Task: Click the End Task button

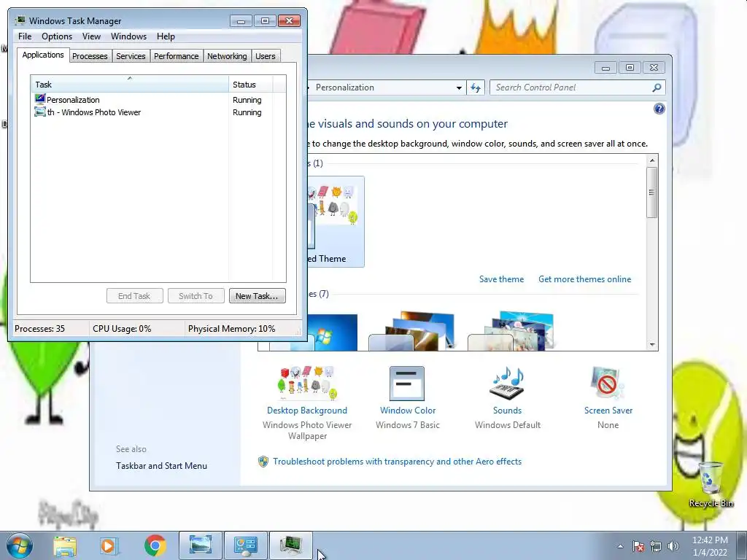Action: click(x=134, y=296)
